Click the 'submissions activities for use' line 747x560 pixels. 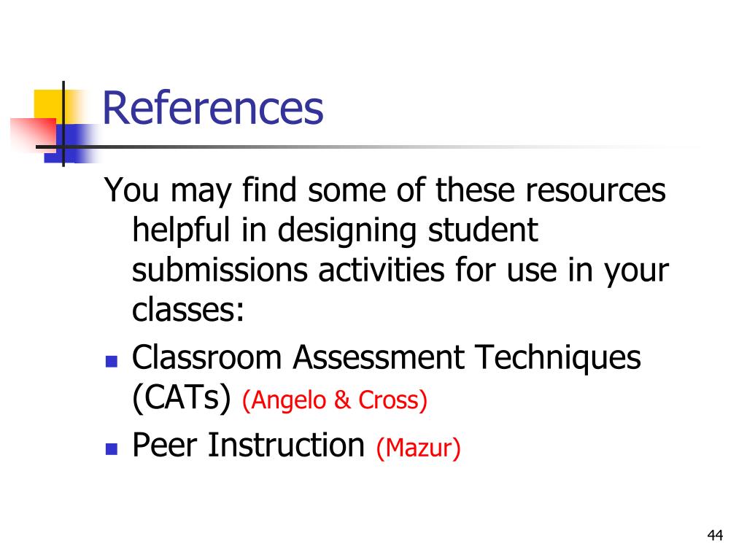(400, 271)
